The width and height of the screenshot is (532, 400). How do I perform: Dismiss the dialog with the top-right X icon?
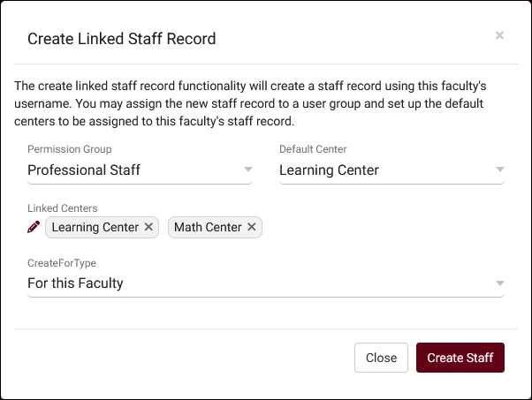coord(499,36)
